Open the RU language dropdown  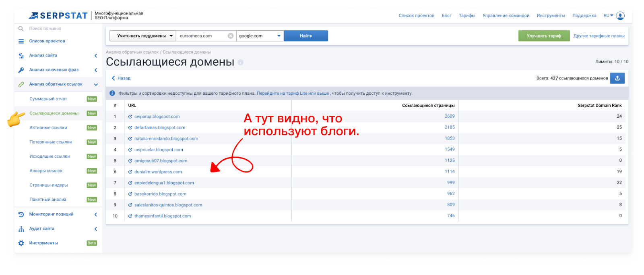point(608,16)
